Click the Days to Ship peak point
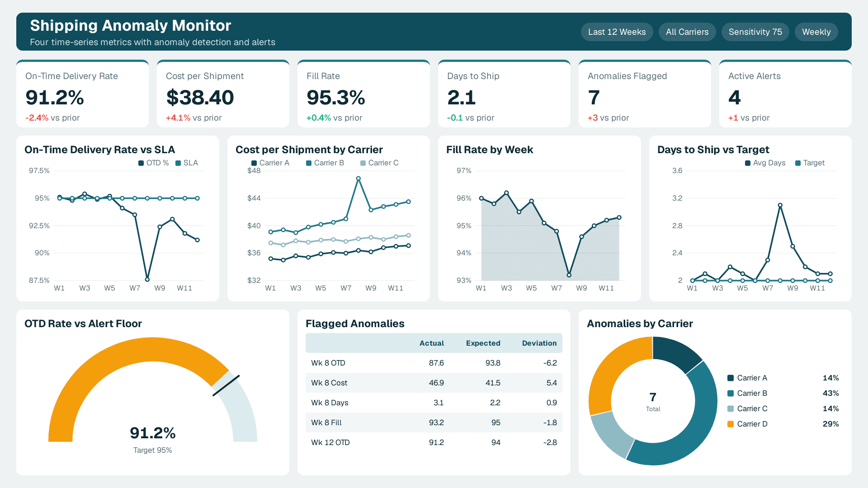The height and width of the screenshot is (488, 868). click(780, 205)
